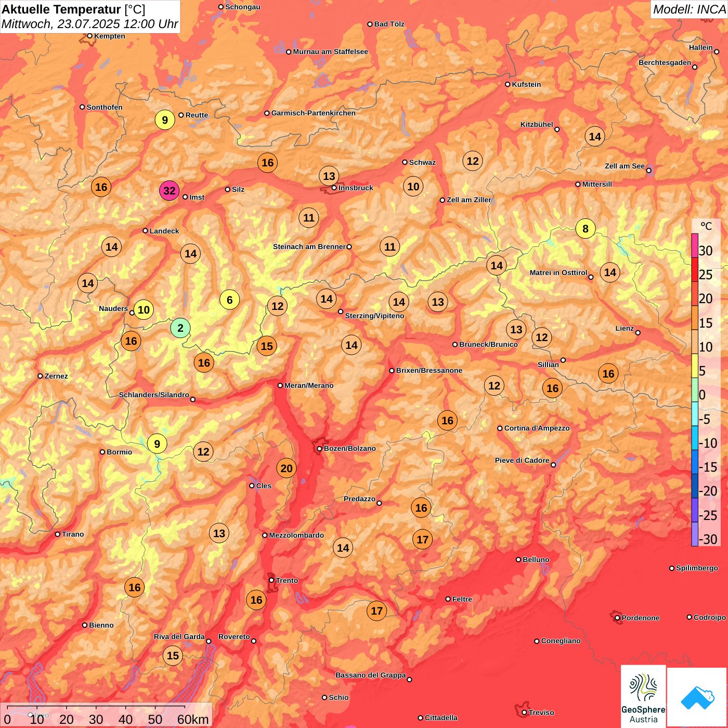Click the Trento city marker

(x=271, y=580)
